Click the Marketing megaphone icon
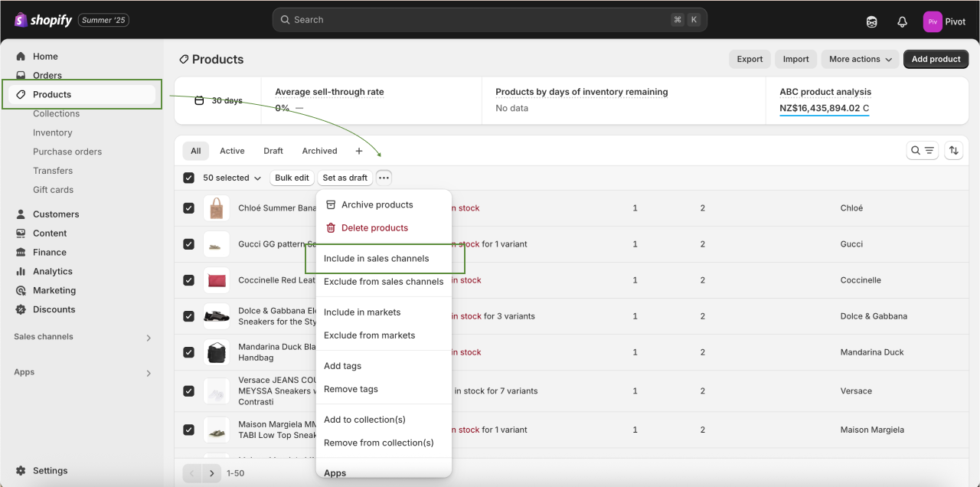 [21, 290]
